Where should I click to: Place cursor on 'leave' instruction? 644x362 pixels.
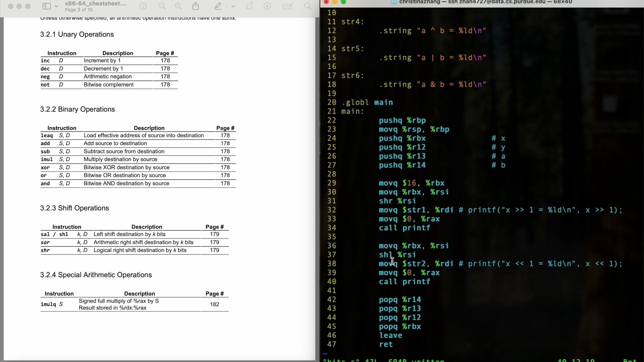pyautogui.click(x=390, y=336)
